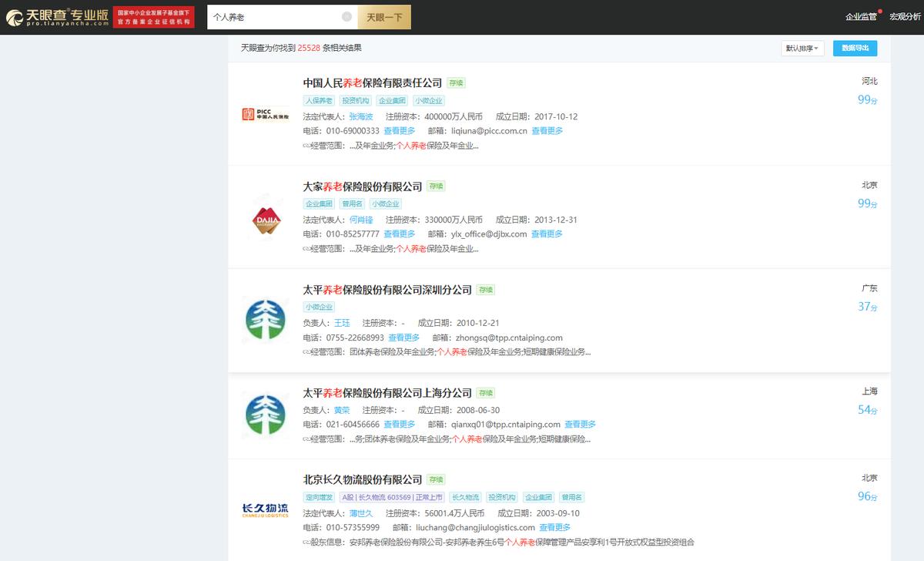Click the Taiping Shenzhen branch tree logo
This screenshot has height=561, width=924.
pyautogui.click(x=265, y=320)
